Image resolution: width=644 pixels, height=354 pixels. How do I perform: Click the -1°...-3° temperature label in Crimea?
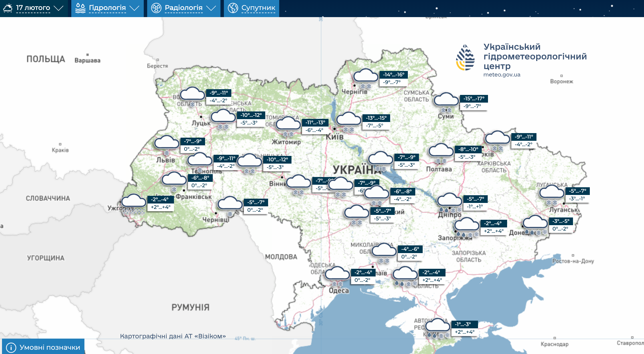point(463,324)
